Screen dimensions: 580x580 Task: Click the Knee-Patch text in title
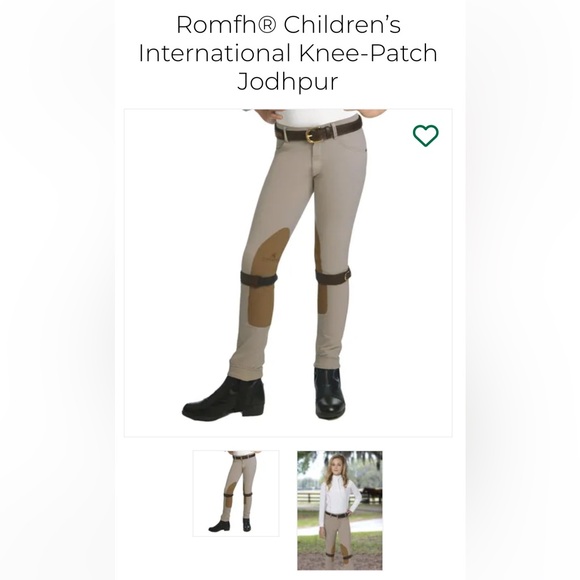[x=368, y=53]
